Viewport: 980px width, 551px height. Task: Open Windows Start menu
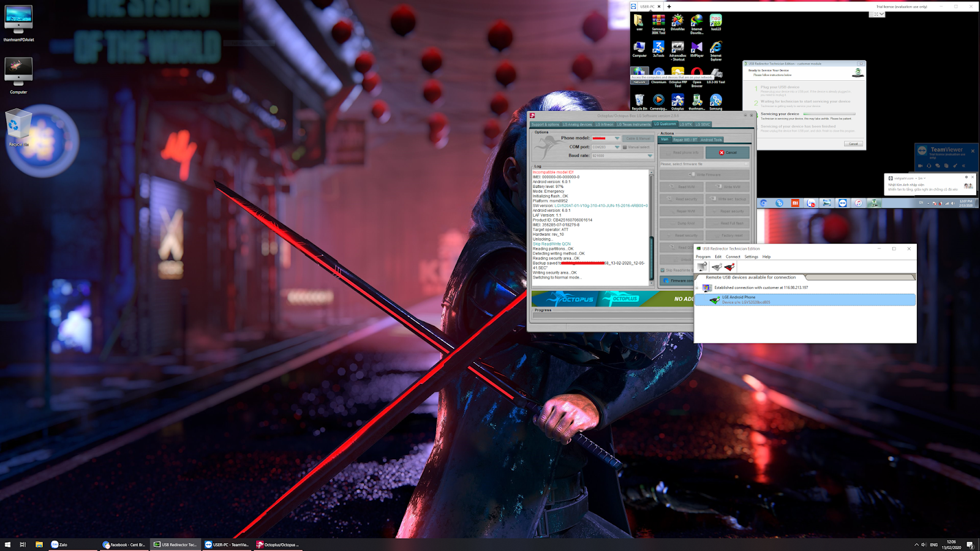point(7,544)
